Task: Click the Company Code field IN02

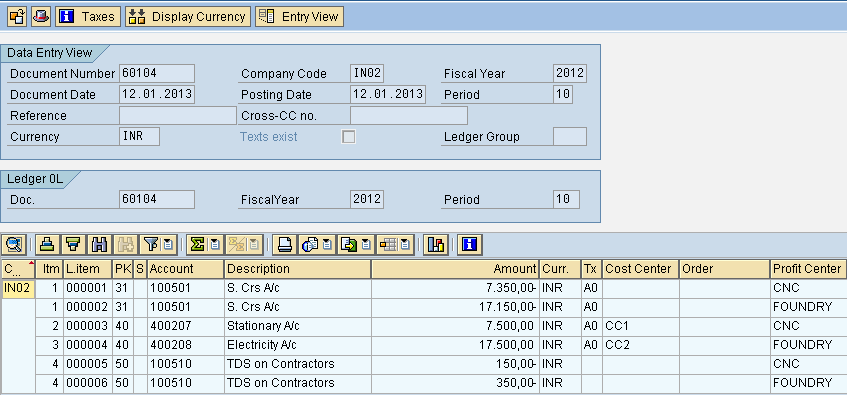Action: (367, 73)
